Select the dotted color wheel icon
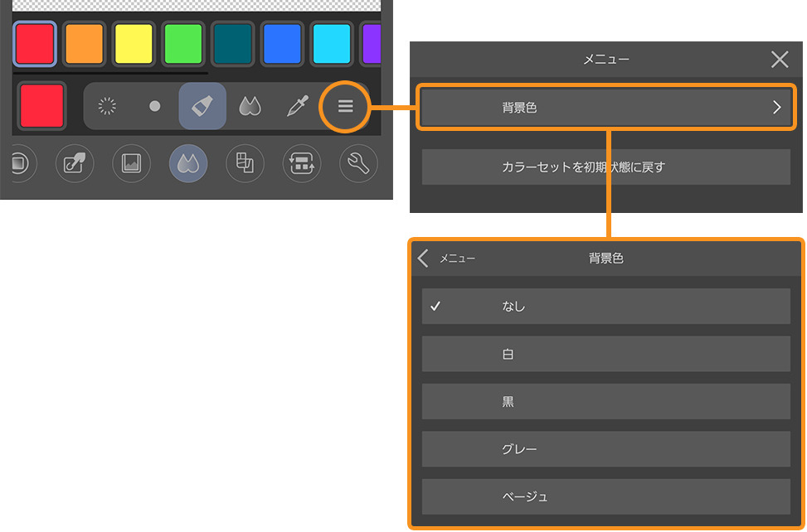Screen dimensions: 807x532 [107, 106]
